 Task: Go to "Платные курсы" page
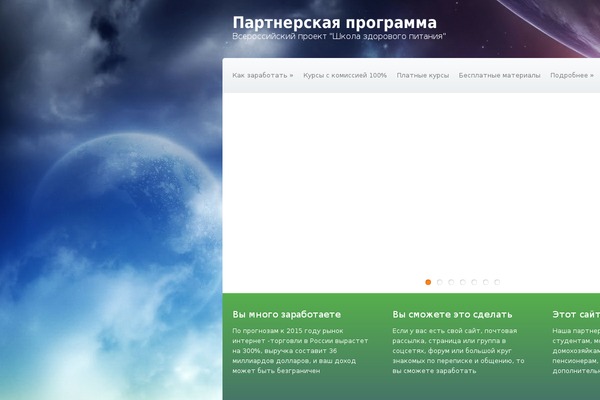pyautogui.click(x=422, y=75)
